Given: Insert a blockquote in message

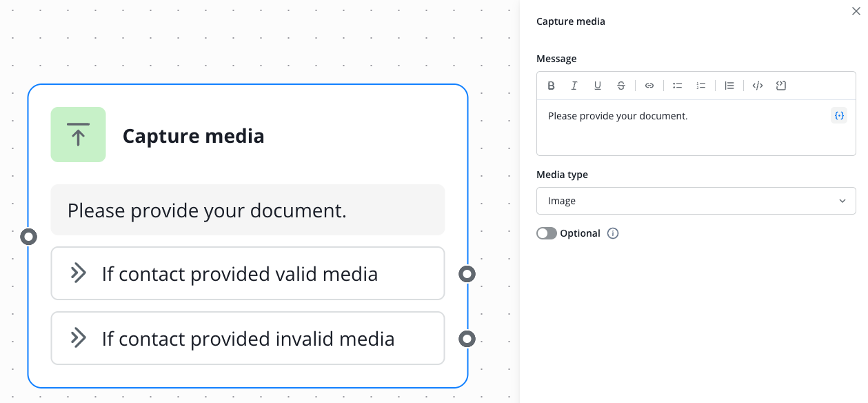Looking at the screenshot, I should (729, 86).
